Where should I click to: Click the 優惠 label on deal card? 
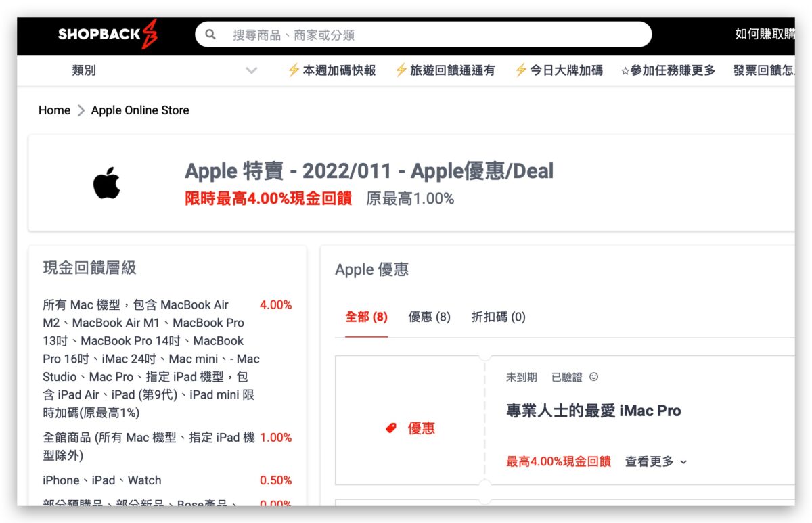421,428
